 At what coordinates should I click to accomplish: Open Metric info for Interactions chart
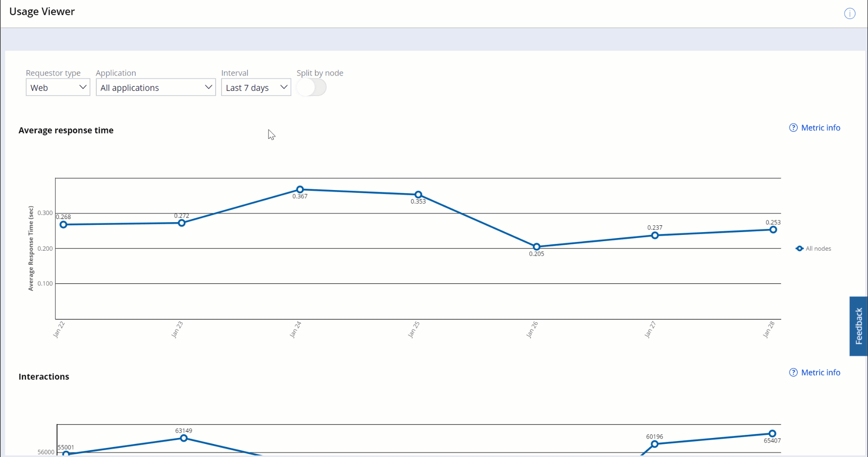coord(815,372)
